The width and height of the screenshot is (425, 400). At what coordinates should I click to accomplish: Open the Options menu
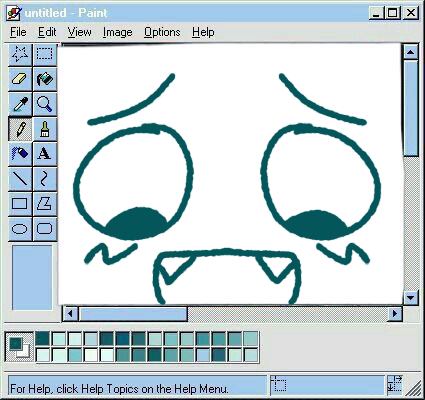coord(162,32)
